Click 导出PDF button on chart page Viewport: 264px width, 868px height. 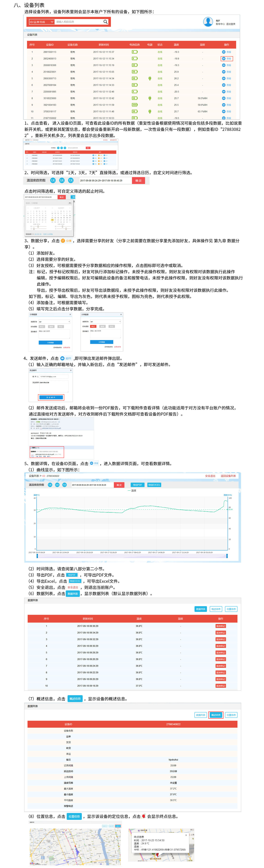click(137, 485)
